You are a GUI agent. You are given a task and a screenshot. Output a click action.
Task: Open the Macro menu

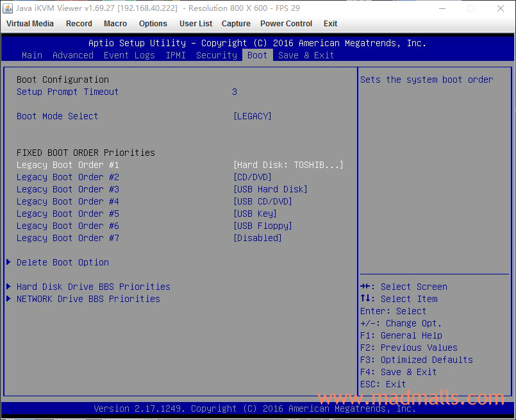[115, 24]
